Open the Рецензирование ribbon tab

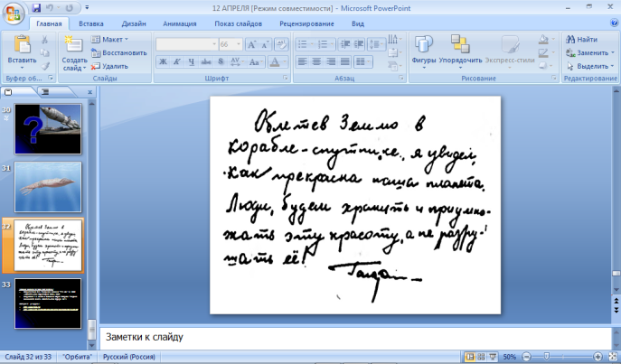(307, 23)
